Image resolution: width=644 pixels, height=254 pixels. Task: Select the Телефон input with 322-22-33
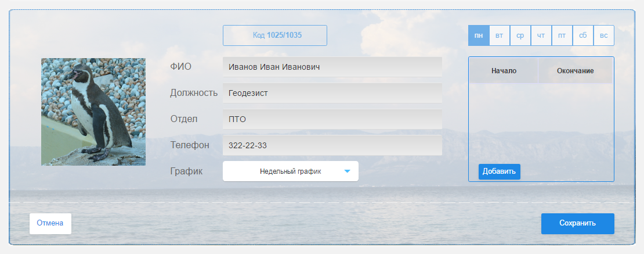pyautogui.click(x=332, y=145)
